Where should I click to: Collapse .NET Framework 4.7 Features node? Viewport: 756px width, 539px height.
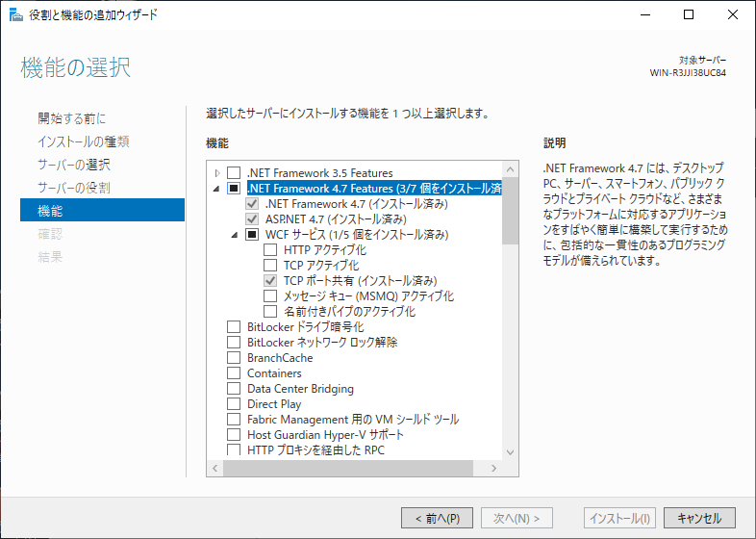click(x=217, y=189)
